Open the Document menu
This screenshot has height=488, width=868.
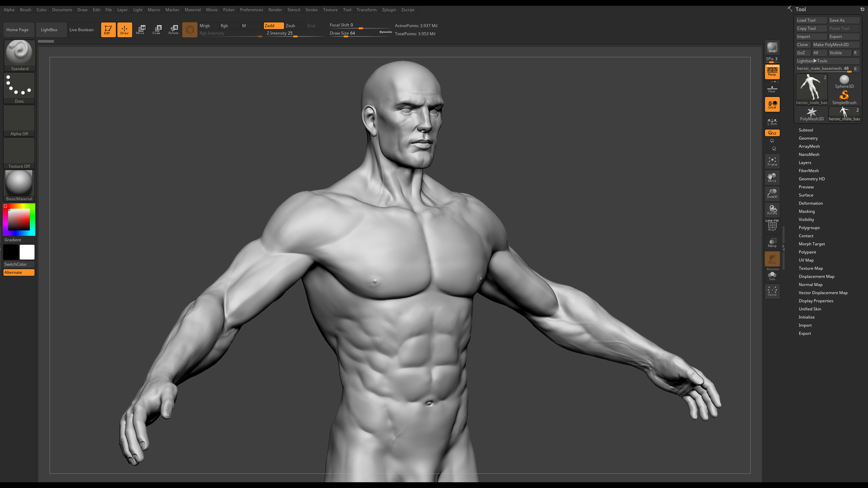[62, 10]
